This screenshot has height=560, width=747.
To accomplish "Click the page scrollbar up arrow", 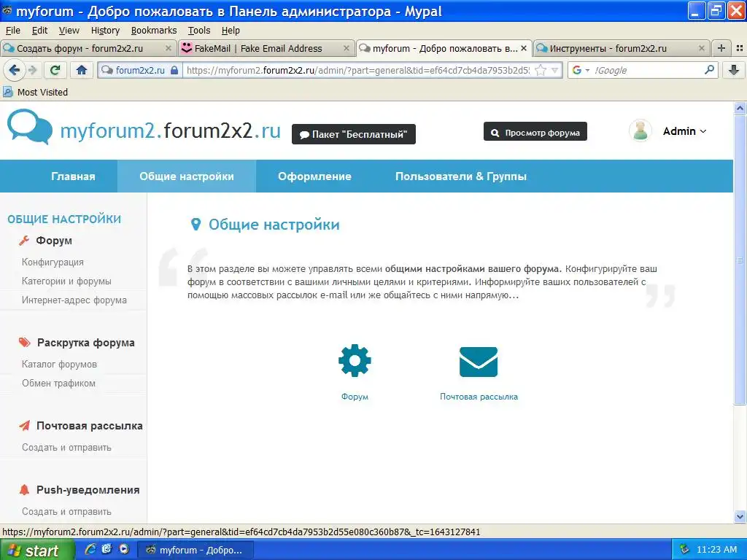I will (x=740, y=108).
